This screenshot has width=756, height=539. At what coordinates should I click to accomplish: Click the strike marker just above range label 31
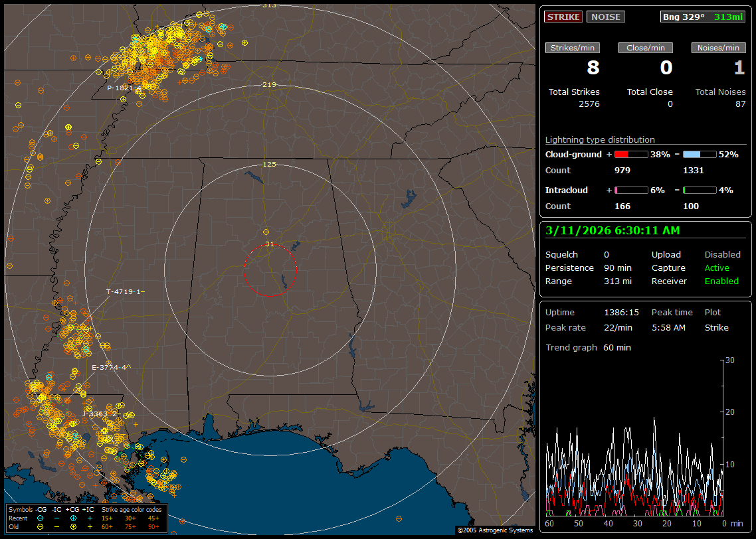point(266,232)
